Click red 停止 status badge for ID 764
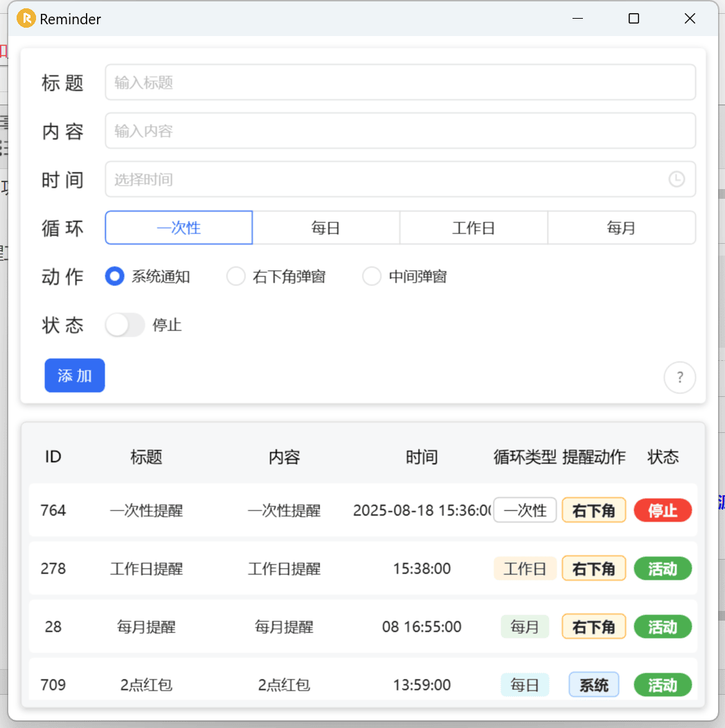 662,511
